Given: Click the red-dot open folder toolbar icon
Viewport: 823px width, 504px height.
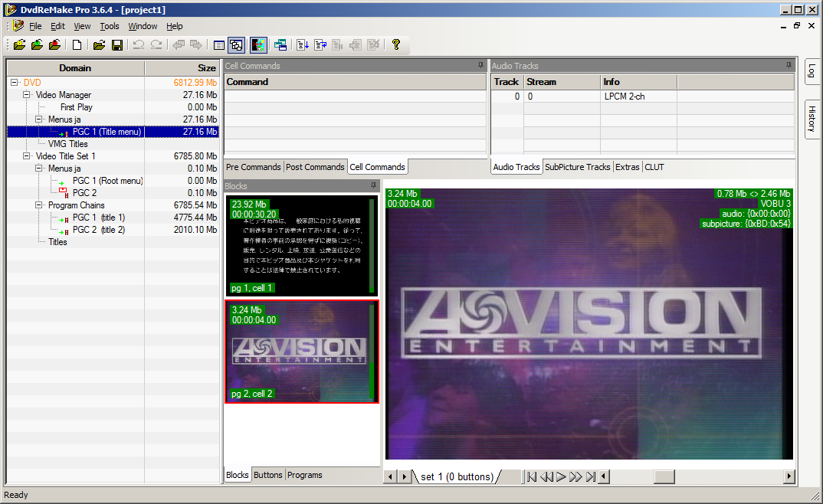Looking at the screenshot, I should (x=54, y=45).
